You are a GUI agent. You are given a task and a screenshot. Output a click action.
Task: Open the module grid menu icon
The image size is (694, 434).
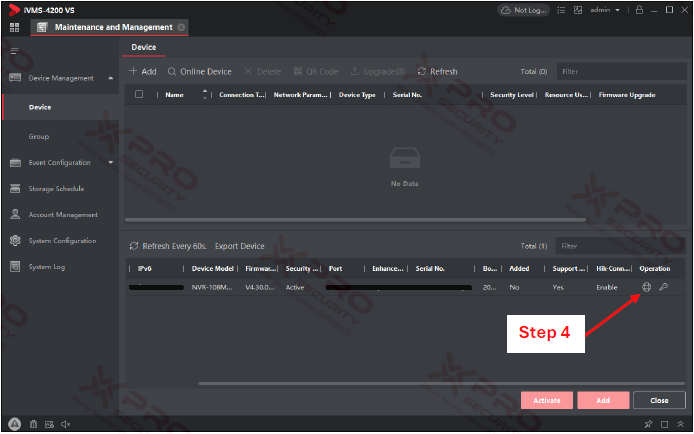click(15, 27)
